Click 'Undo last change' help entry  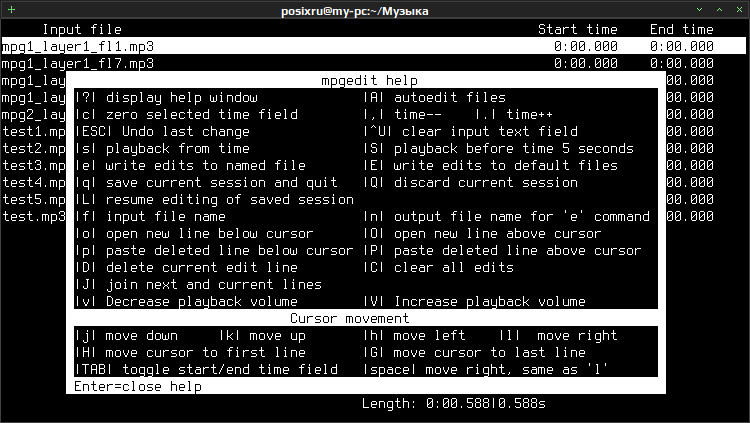tap(162, 132)
